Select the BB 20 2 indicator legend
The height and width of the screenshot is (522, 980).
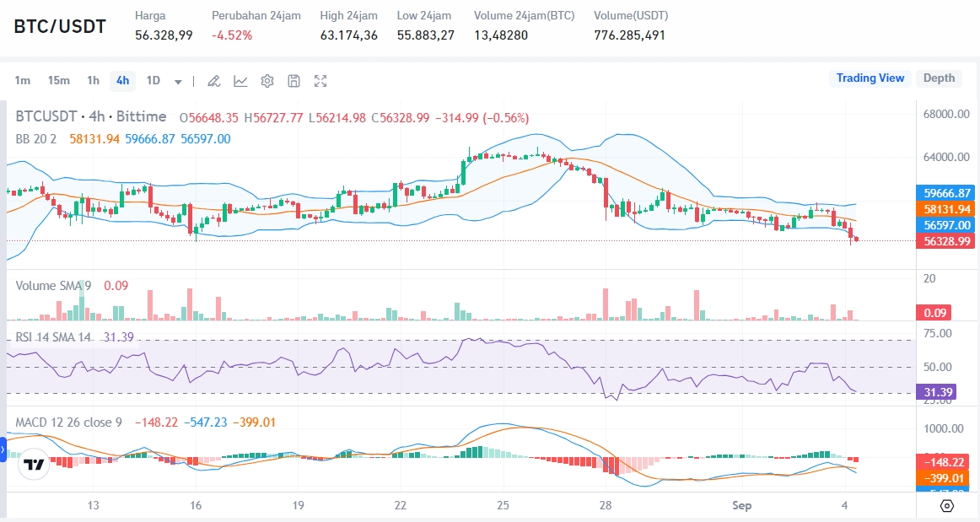(36, 139)
